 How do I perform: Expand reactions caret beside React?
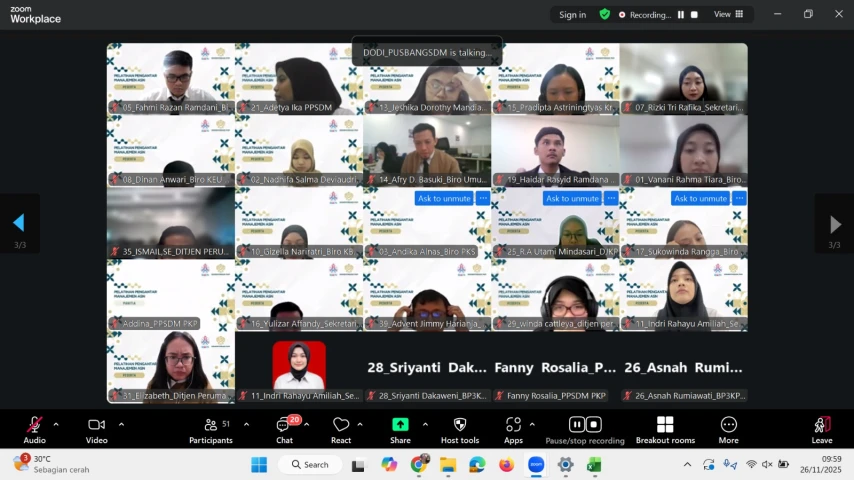(360, 424)
